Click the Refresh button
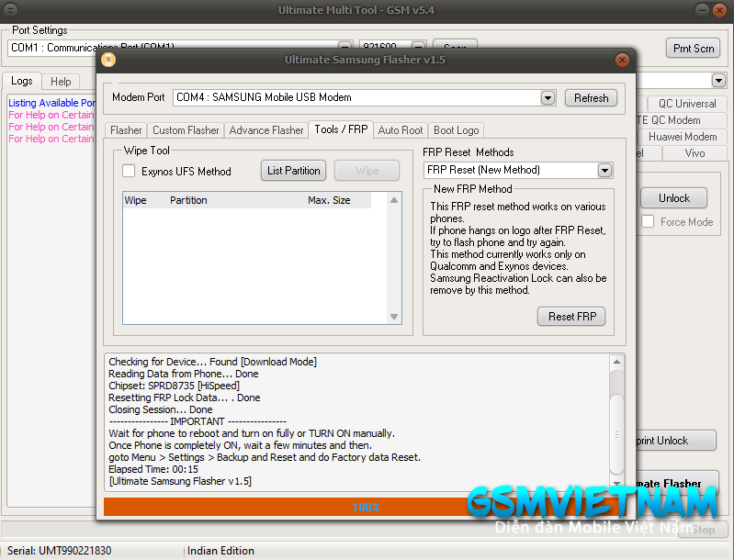 (x=591, y=98)
